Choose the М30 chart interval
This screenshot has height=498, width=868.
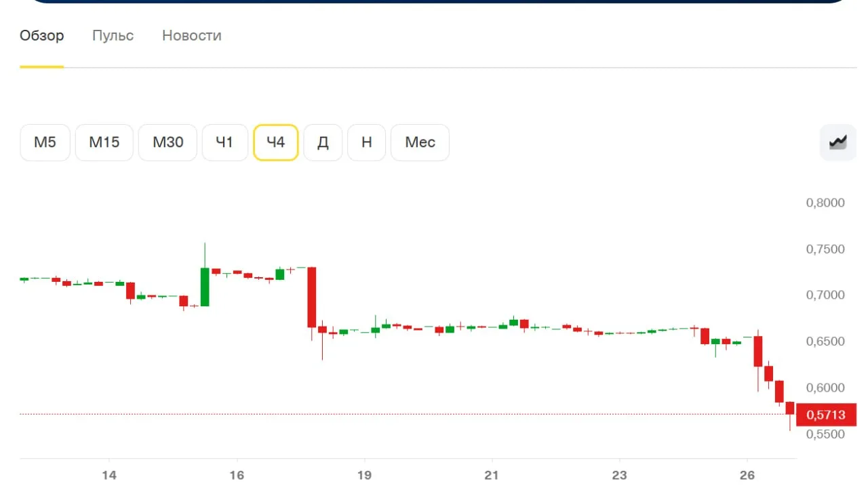coord(167,142)
